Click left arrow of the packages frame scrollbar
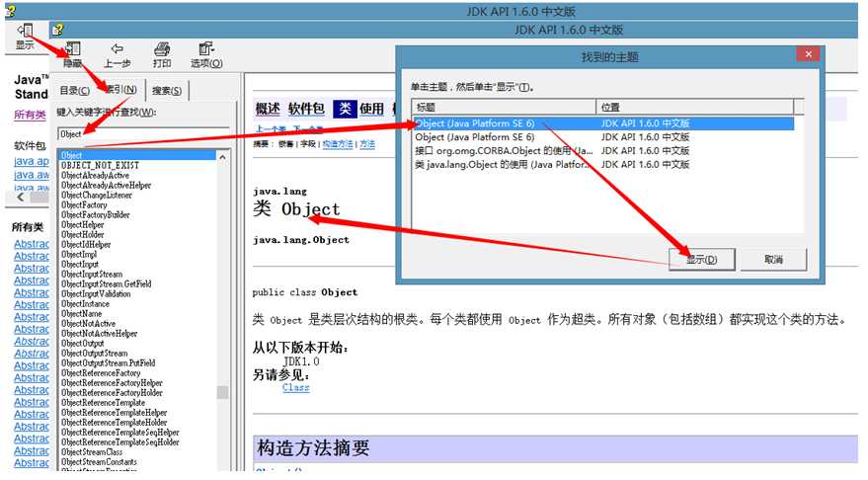This screenshot has height=480, width=868. tap(21, 197)
